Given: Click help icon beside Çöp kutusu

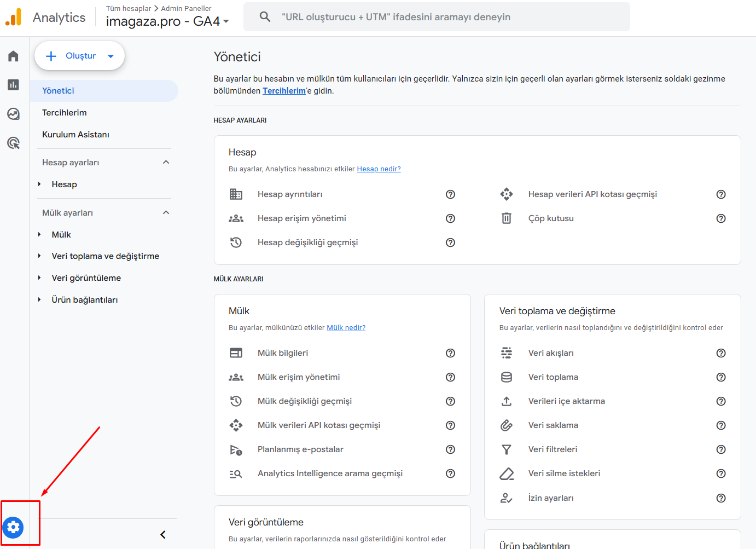Looking at the screenshot, I should point(721,218).
